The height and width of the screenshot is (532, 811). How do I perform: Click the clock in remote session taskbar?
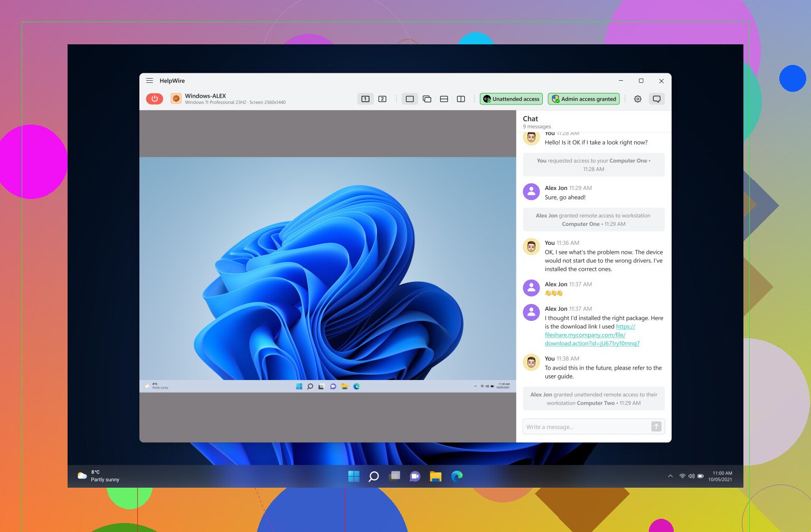[x=504, y=386]
